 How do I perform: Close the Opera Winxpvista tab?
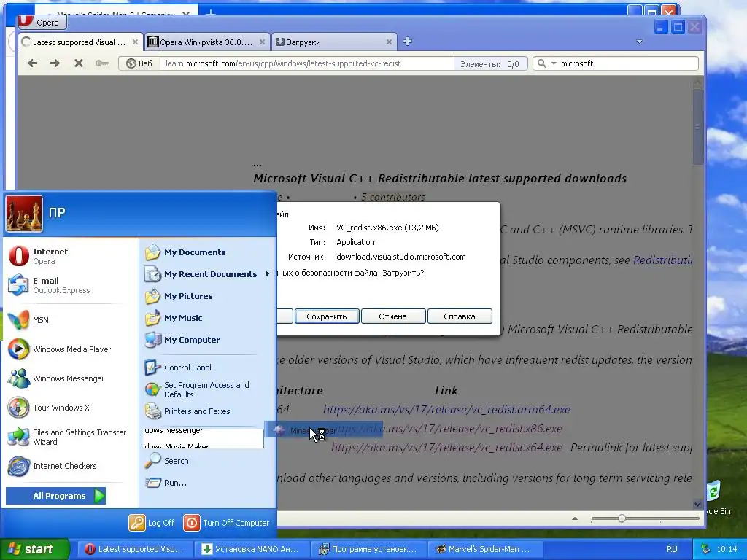[262, 42]
